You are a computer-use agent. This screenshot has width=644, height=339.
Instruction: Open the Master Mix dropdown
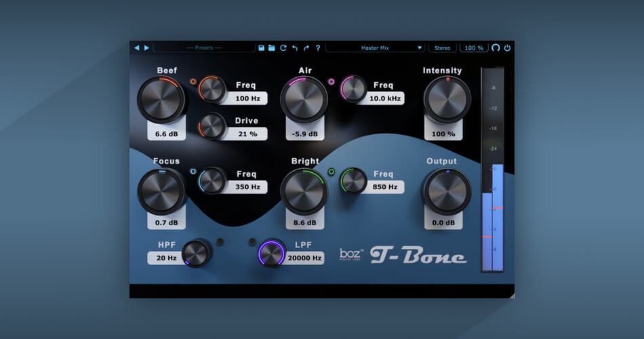pos(375,48)
